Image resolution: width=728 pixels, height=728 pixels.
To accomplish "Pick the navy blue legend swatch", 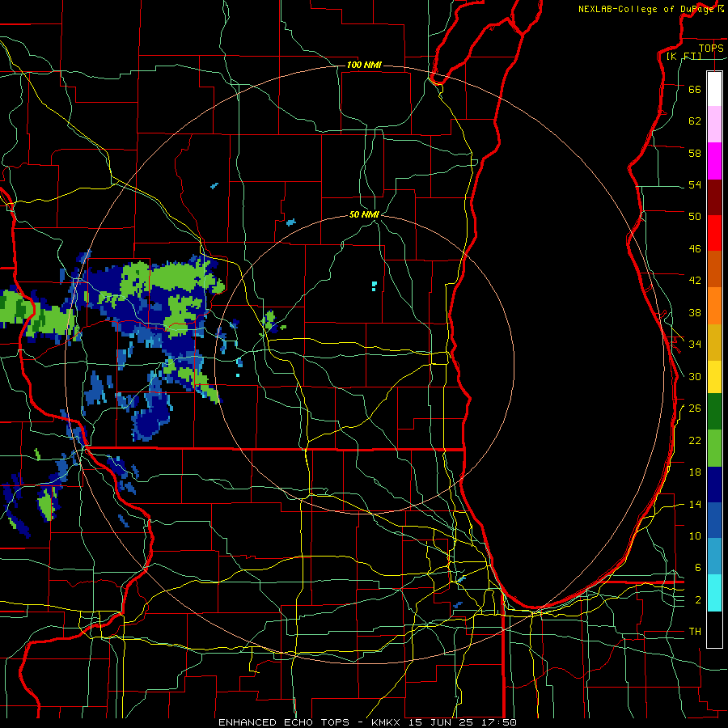I will coord(714,485).
